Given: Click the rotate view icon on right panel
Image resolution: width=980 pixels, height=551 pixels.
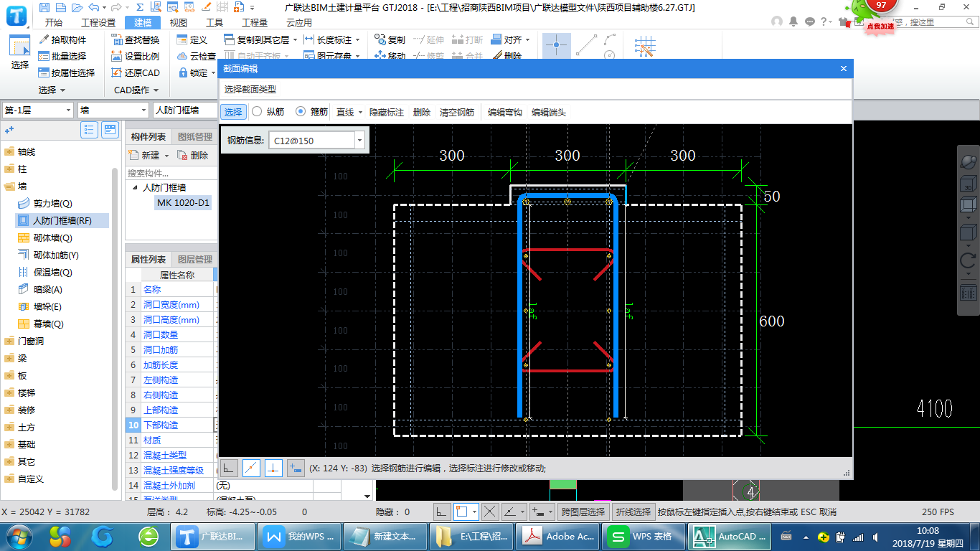Looking at the screenshot, I should (x=969, y=260).
